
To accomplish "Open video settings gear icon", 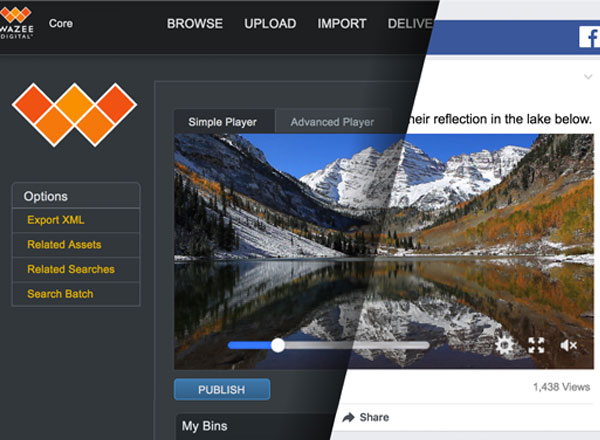I will [x=505, y=345].
